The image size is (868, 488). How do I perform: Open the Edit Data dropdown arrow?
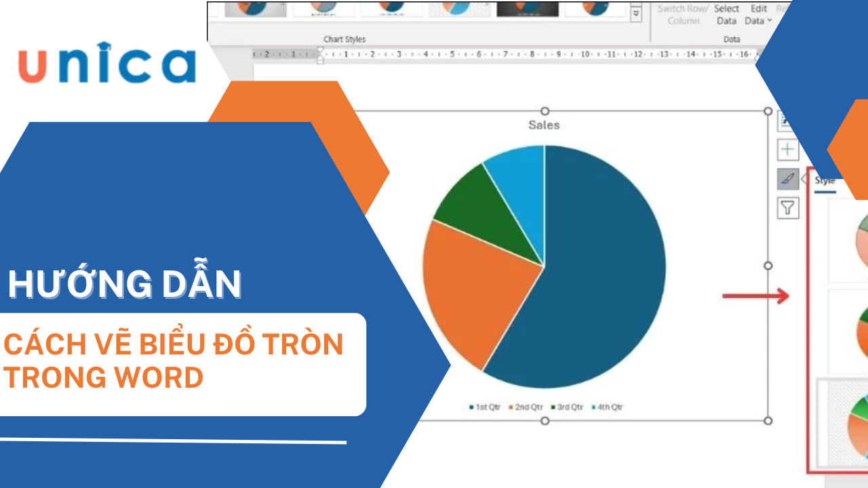pyautogui.click(x=770, y=21)
